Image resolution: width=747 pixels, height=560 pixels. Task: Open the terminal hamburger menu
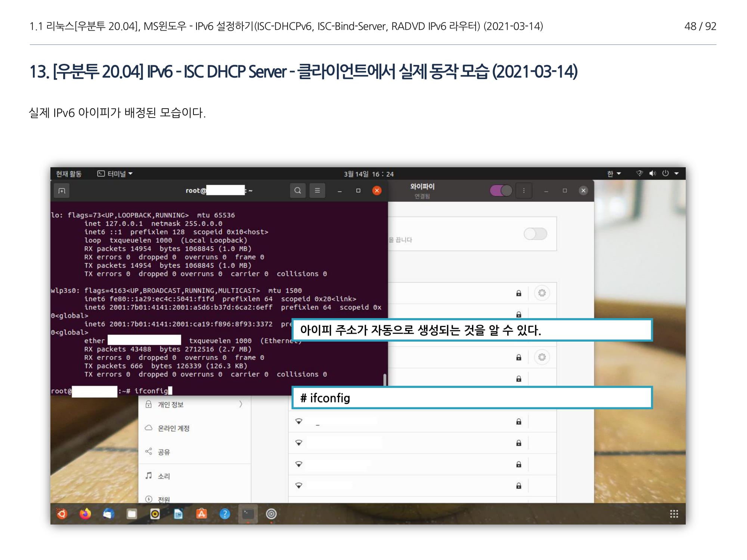[x=317, y=191]
